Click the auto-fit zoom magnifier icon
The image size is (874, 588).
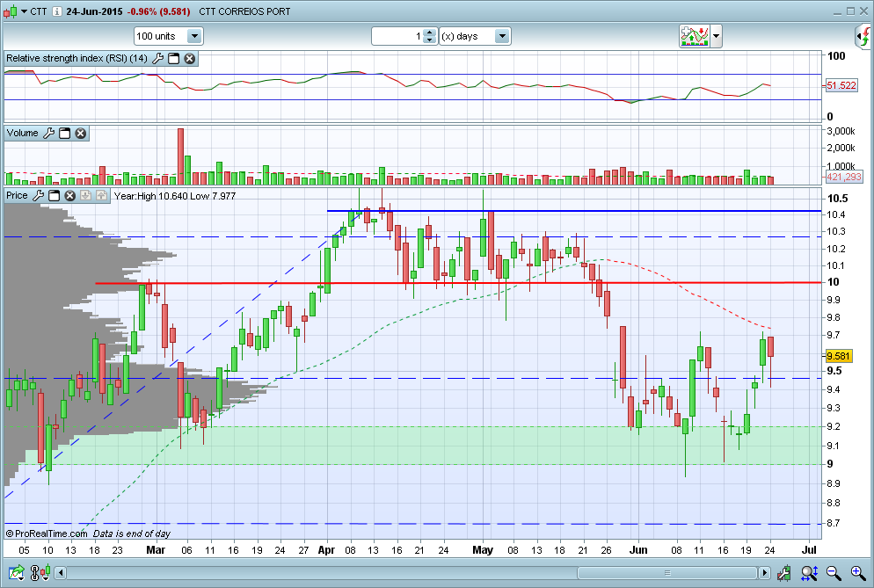[809, 572]
